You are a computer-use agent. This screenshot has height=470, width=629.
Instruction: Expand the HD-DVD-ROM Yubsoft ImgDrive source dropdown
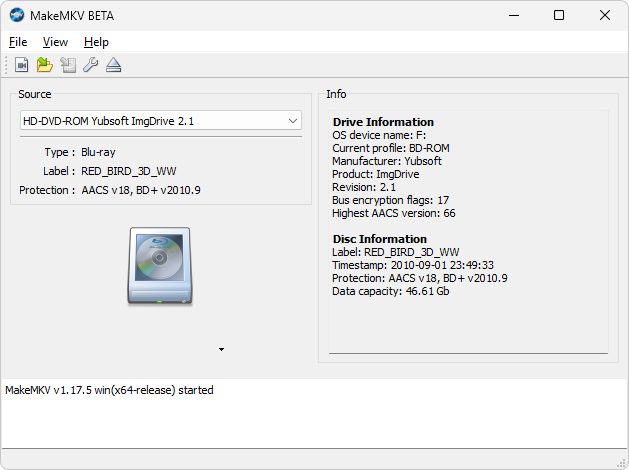[161, 121]
